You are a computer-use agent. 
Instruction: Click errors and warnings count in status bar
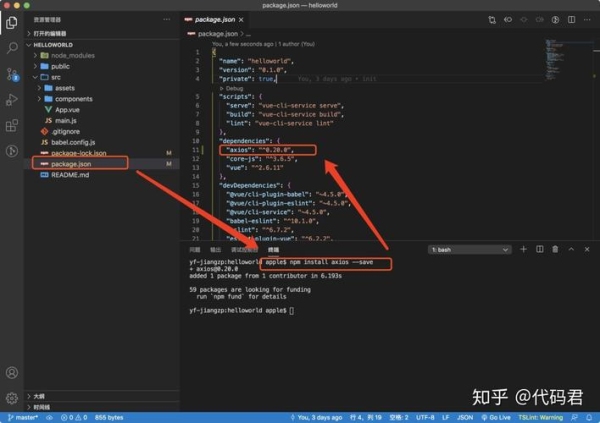(74, 418)
